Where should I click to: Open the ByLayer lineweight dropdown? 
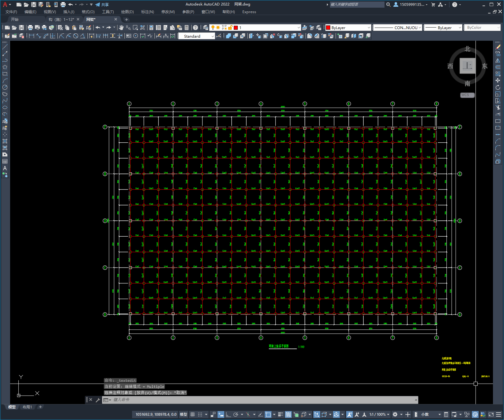(443, 28)
